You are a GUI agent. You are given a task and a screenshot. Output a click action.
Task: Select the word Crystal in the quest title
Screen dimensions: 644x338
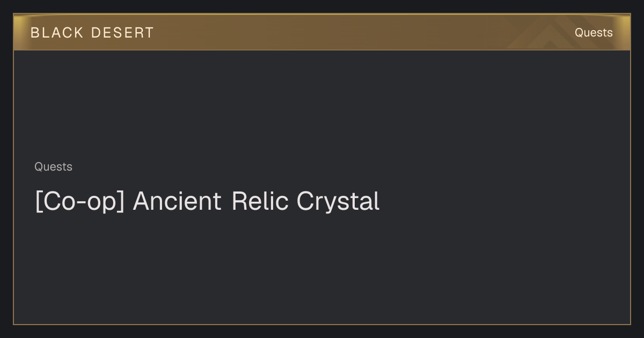[338, 202]
